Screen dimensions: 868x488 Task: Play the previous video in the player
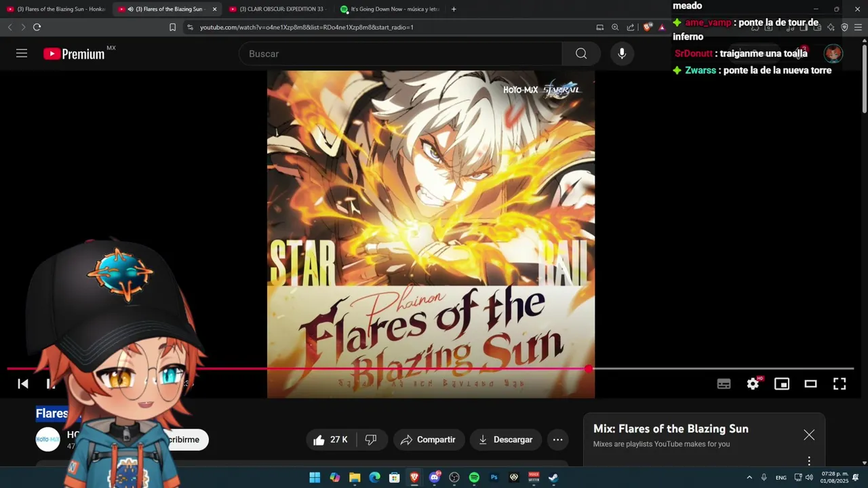tap(22, 384)
